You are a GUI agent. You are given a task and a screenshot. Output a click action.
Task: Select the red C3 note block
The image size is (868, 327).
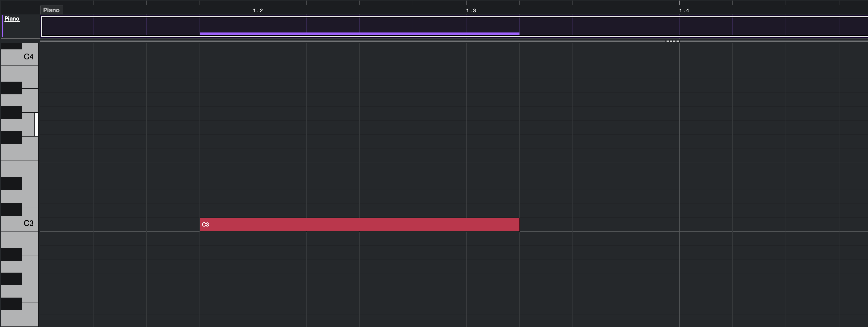pyautogui.click(x=360, y=225)
